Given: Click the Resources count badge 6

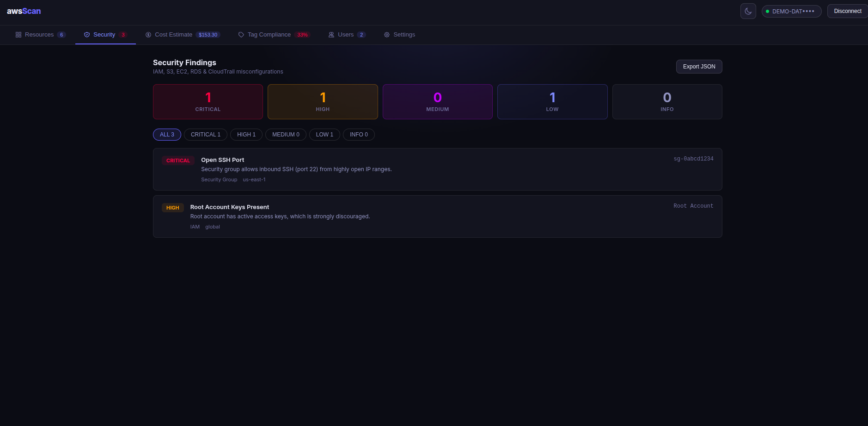Looking at the screenshot, I should click(61, 35).
